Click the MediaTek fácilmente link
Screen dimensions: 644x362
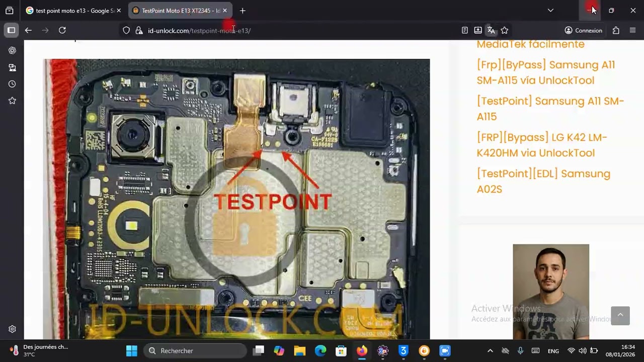click(530, 44)
